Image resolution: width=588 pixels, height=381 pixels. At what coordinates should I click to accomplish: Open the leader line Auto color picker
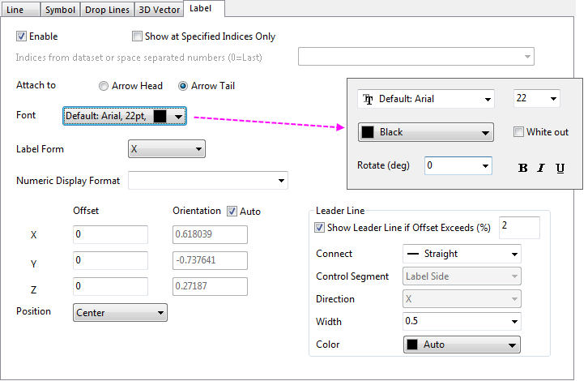coord(462,345)
